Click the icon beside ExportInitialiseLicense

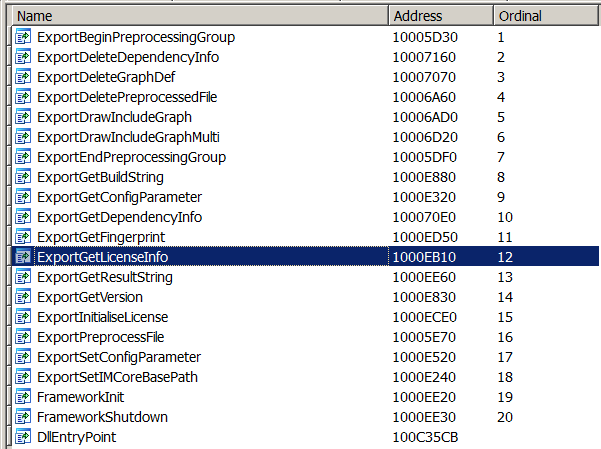point(23,317)
